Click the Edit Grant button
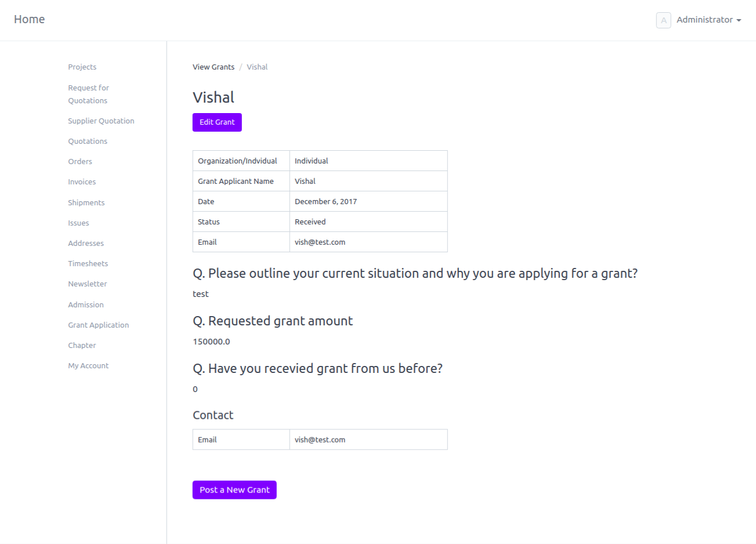Viewport: 756px width, 544px height. coord(217,122)
